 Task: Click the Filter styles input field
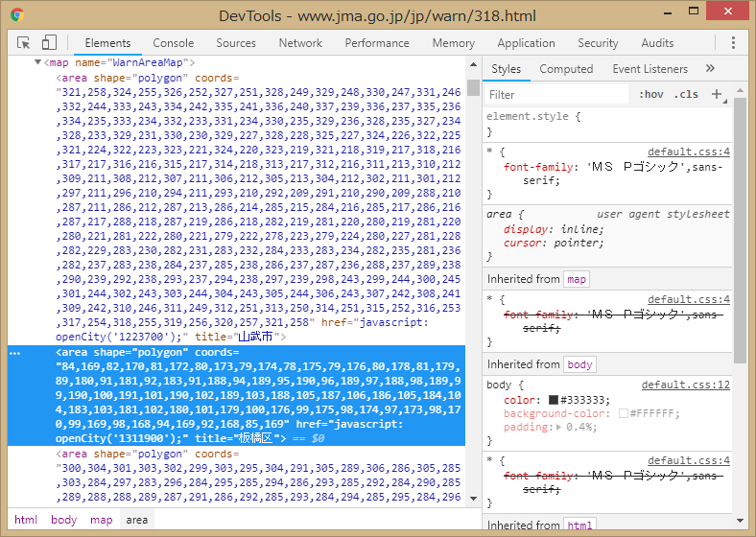point(556,94)
